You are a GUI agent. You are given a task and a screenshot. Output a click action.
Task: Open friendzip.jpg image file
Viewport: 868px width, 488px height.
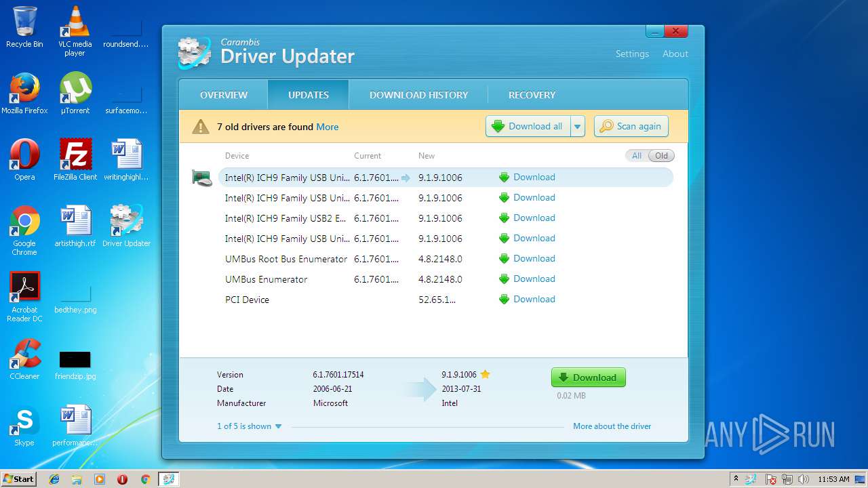click(x=75, y=366)
